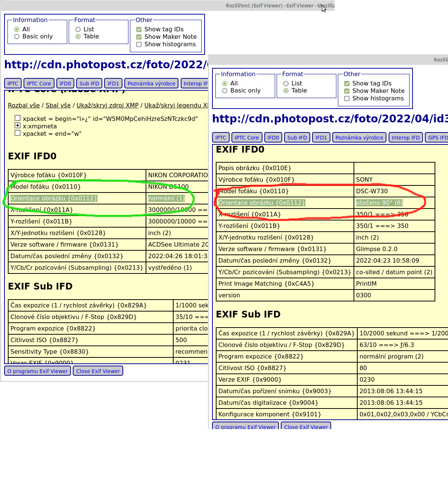Click 'O programu Exif Viewer' in SONY window
This screenshot has height=485, width=448.
(x=245, y=426)
